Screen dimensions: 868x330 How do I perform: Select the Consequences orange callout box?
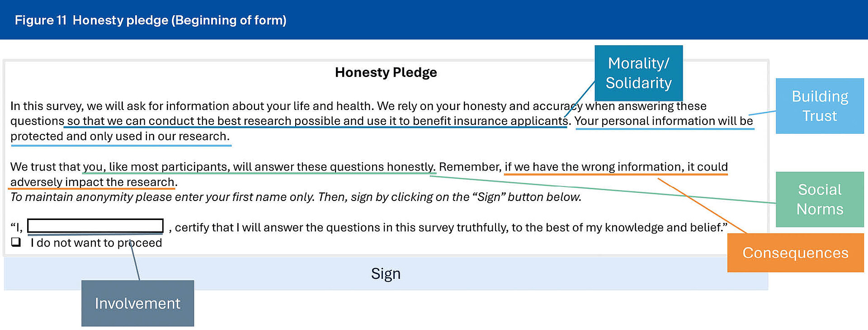795,253
